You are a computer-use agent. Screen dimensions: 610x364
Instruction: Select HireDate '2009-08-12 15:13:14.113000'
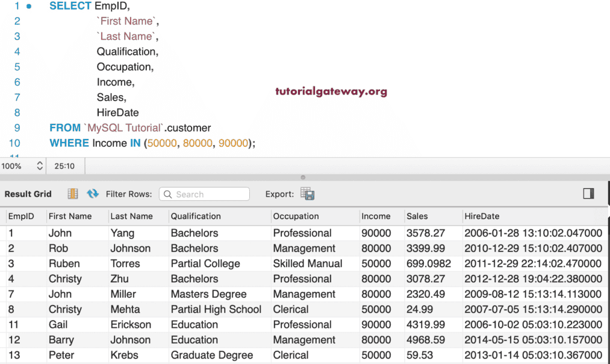(533, 294)
